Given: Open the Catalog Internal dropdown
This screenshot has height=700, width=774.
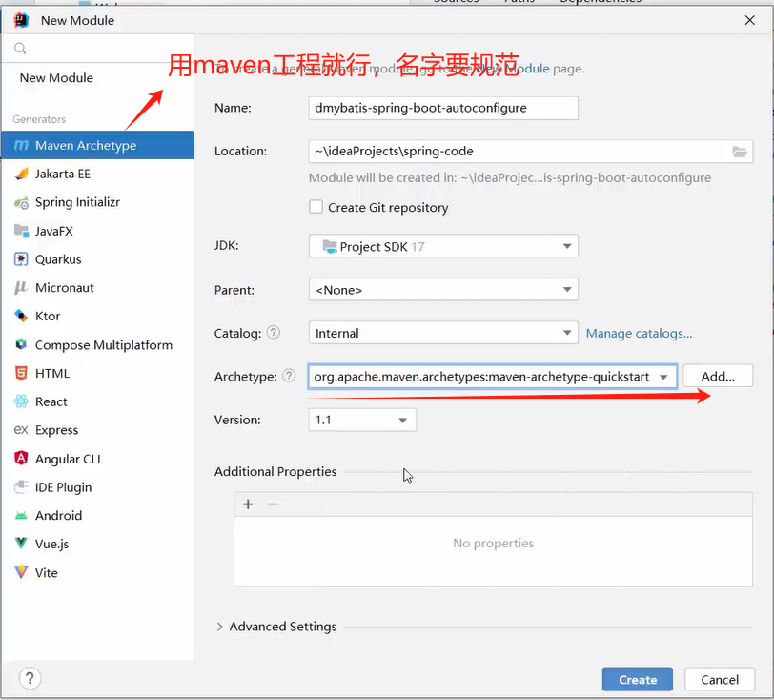Looking at the screenshot, I should (x=443, y=333).
